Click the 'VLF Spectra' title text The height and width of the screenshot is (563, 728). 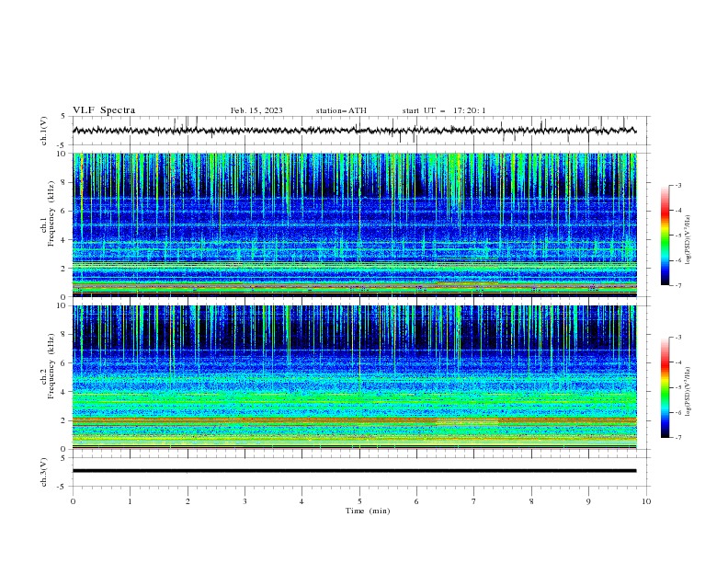point(104,110)
